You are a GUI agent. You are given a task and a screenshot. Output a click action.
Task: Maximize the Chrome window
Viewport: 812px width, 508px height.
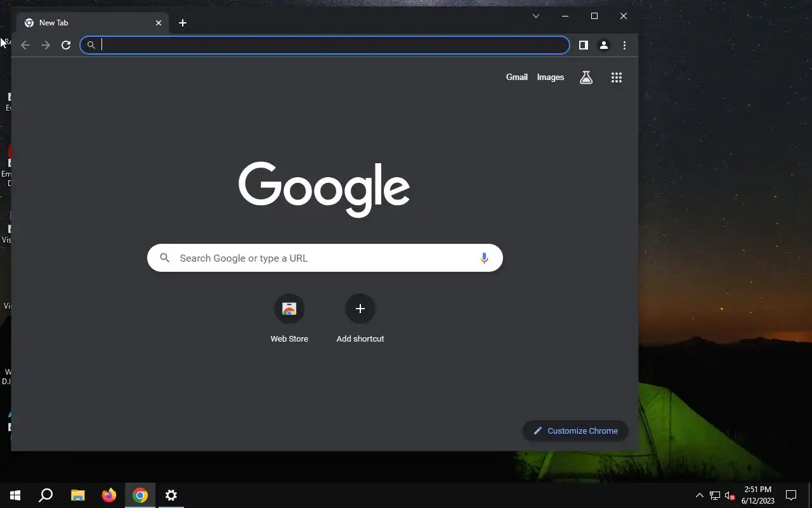[x=594, y=16]
